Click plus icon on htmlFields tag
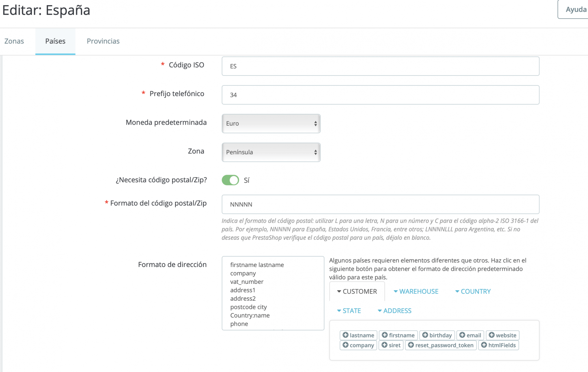 point(484,345)
